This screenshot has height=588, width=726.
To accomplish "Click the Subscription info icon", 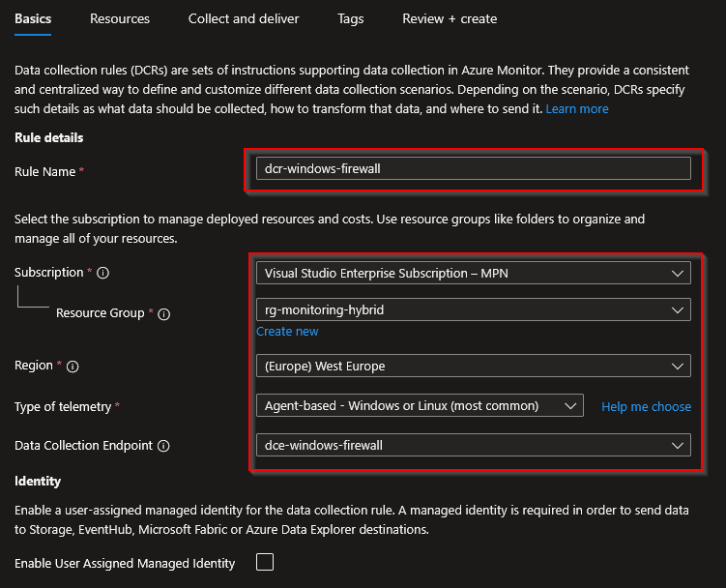I will pos(103,273).
